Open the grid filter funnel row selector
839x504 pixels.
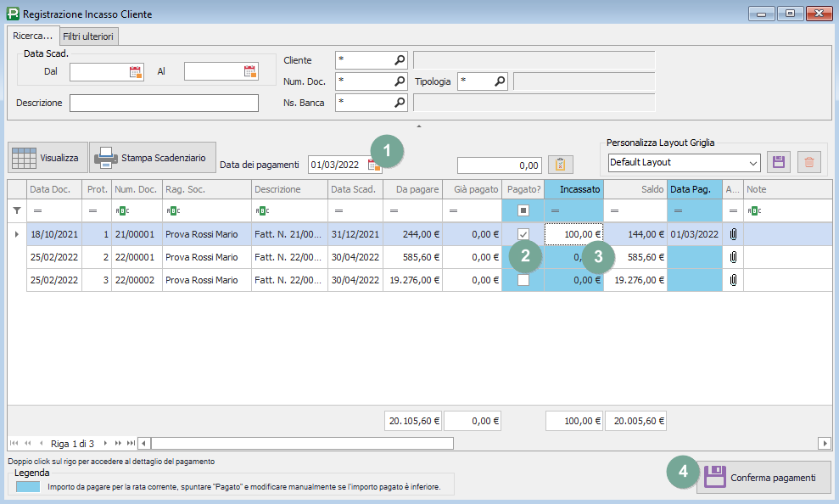click(x=16, y=210)
